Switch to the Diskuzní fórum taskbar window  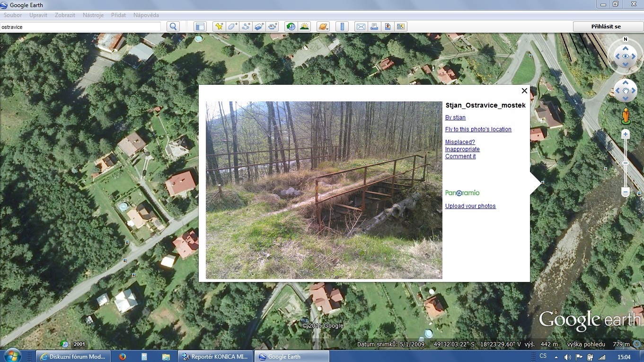[74, 357]
